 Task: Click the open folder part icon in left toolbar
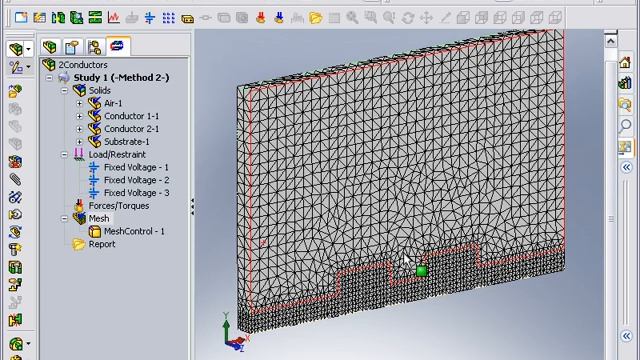(15, 91)
